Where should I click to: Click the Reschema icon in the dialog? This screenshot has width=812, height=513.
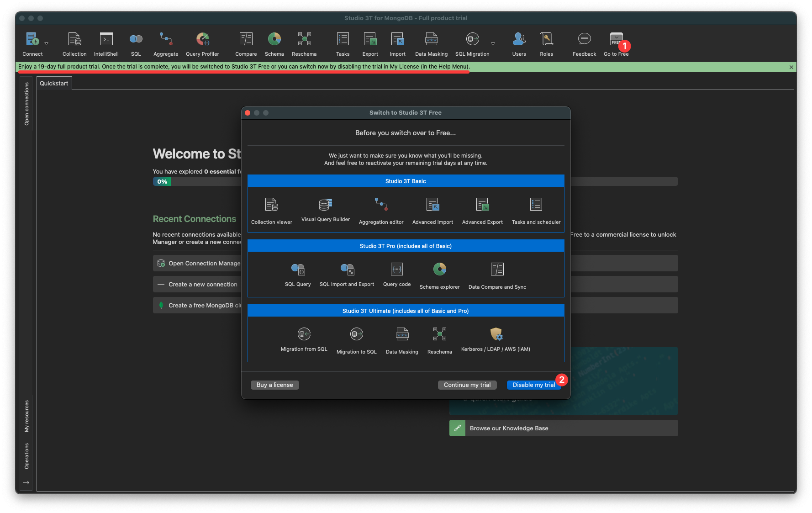tap(439, 334)
